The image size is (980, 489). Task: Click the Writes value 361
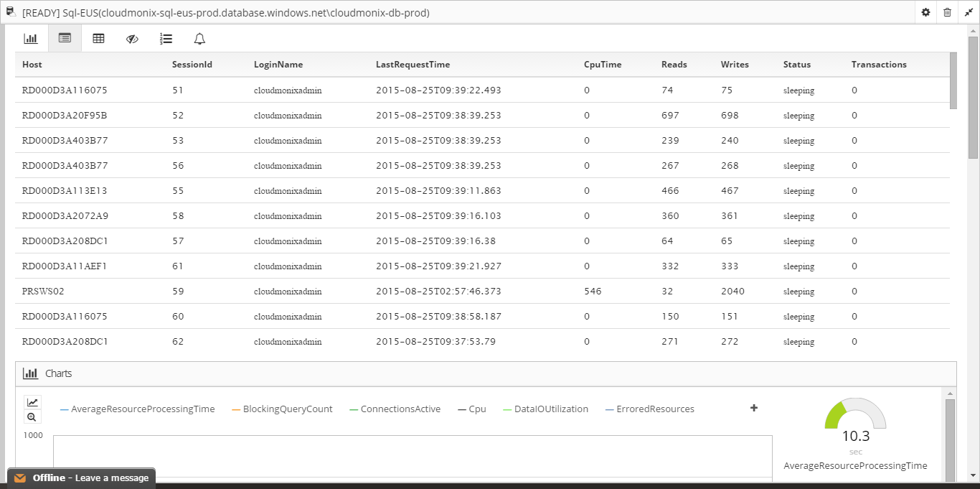(x=730, y=216)
